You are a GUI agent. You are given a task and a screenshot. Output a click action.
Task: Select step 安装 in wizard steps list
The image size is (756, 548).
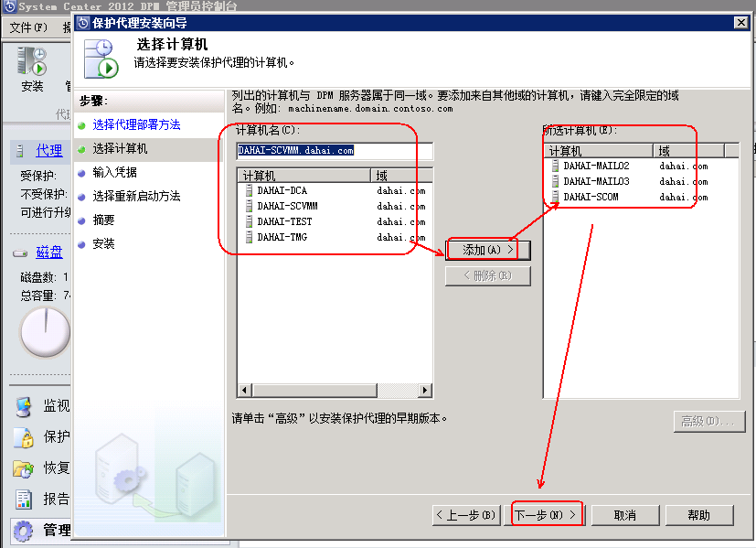click(x=103, y=243)
